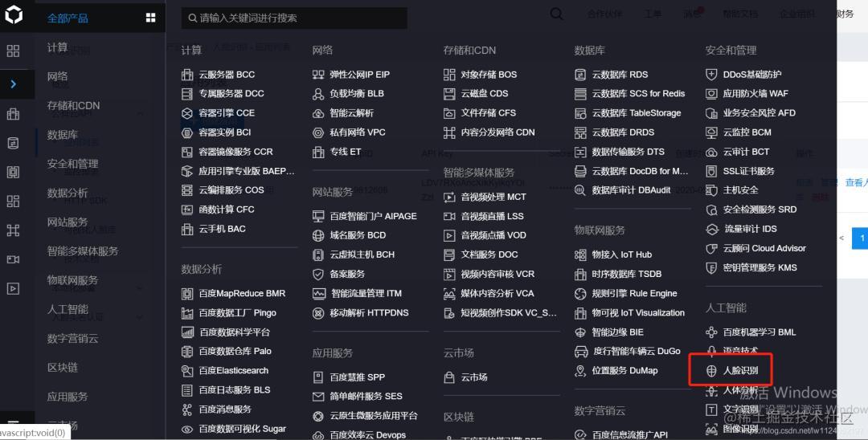
Task: Click the 云数据库 RDS icon
Action: pos(580,75)
